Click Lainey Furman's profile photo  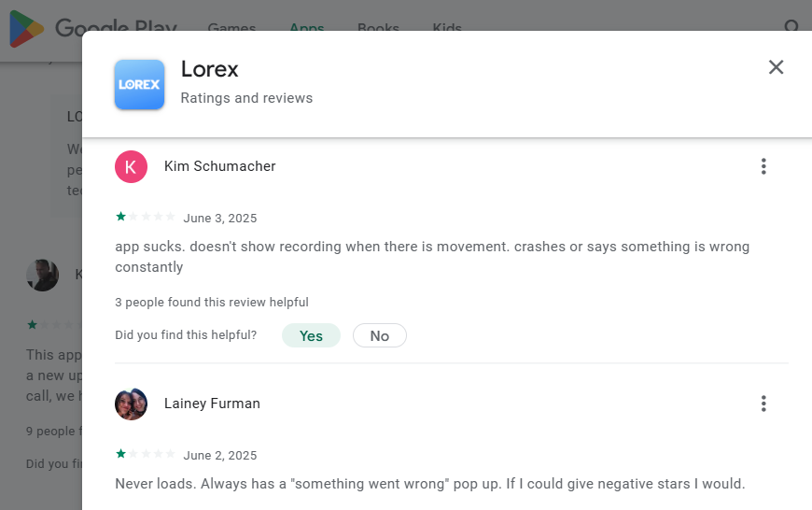(x=131, y=404)
